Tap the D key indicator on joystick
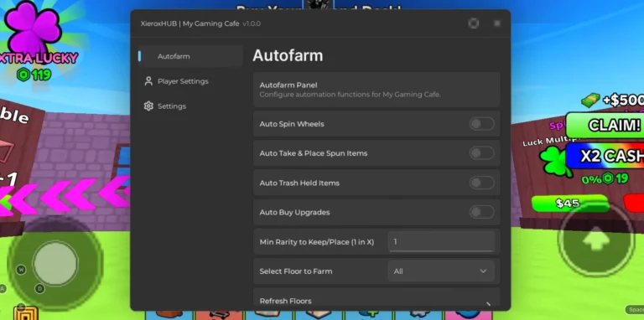Viewport: 644px width, 320px height. click(x=40, y=289)
